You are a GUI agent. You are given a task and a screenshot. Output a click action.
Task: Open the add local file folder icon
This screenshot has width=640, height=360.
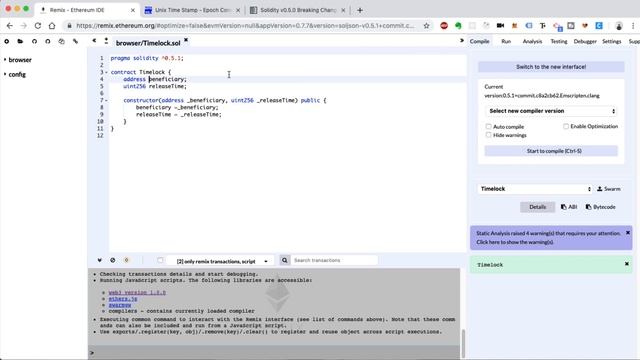coord(20,41)
